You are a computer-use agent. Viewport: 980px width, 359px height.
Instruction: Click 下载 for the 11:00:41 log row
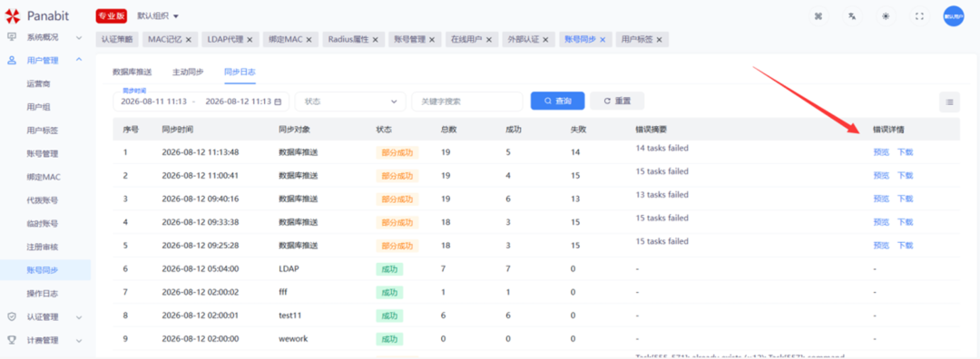905,176
